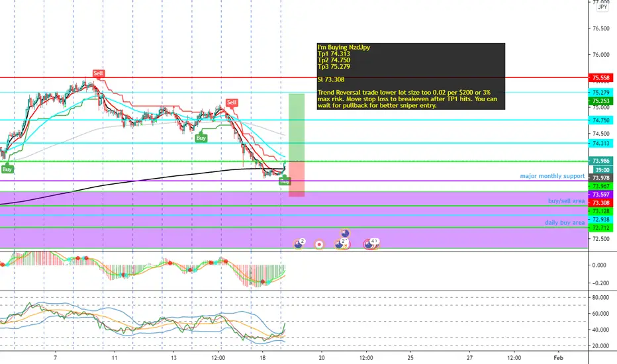The width and height of the screenshot is (617, 364).
Task: Click the Buy label at the far left edge
Action: 7,169
